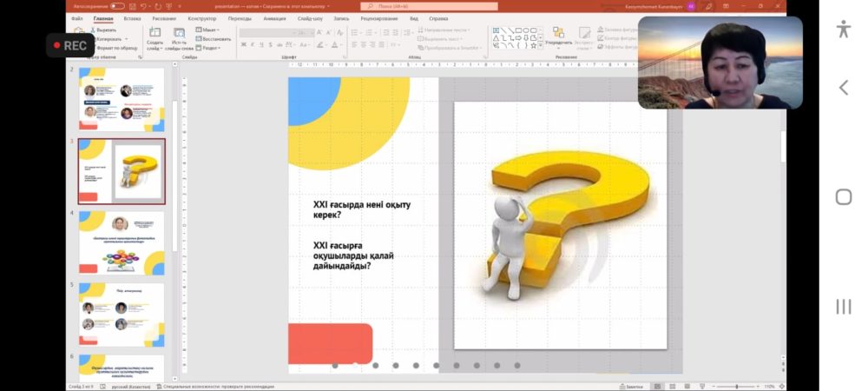The width and height of the screenshot is (868, 391).
Task: Click the align left icon
Action: point(354,45)
